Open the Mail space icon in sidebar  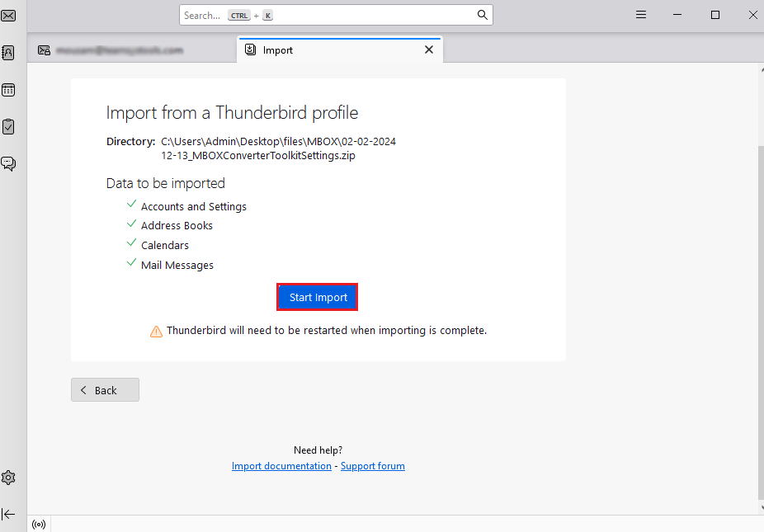pyautogui.click(x=8, y=16)
